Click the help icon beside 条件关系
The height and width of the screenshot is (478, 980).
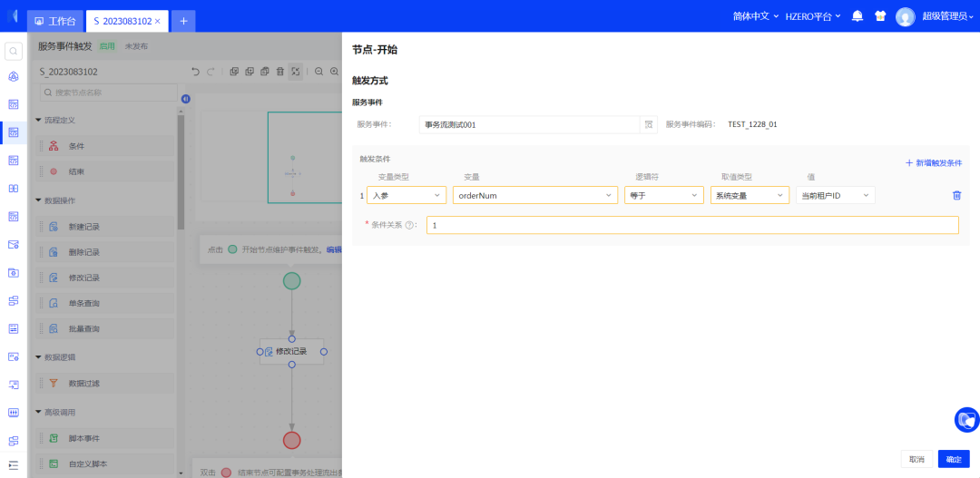pyautogui.click(x=409, y=225)
